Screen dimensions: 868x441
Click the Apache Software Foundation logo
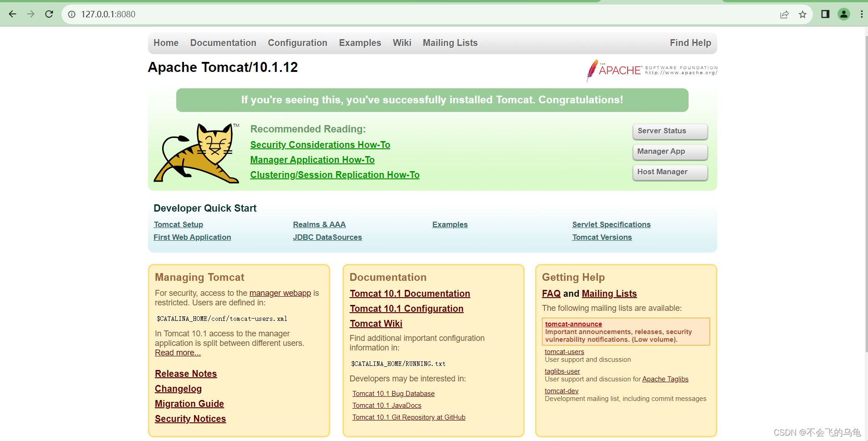coord(652,71)
